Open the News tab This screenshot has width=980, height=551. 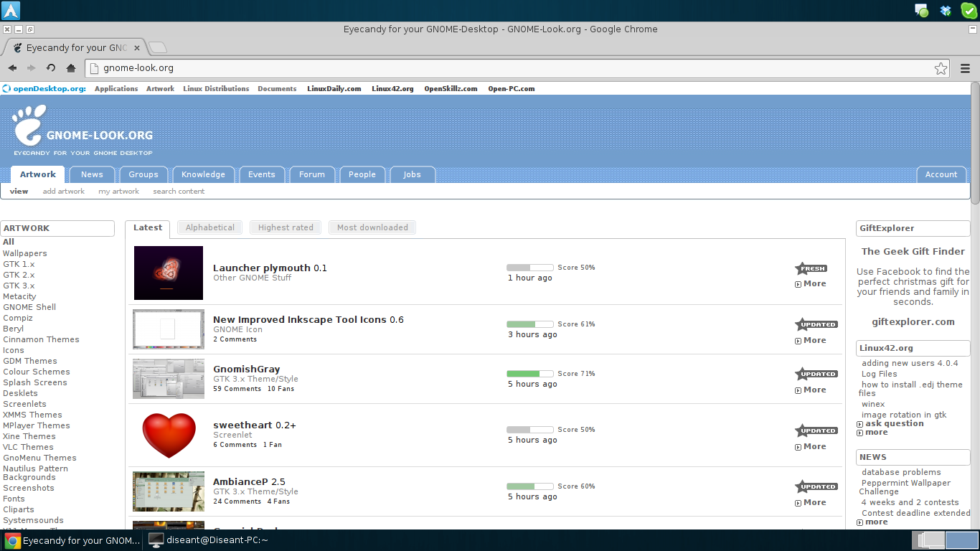click(92, 174)
